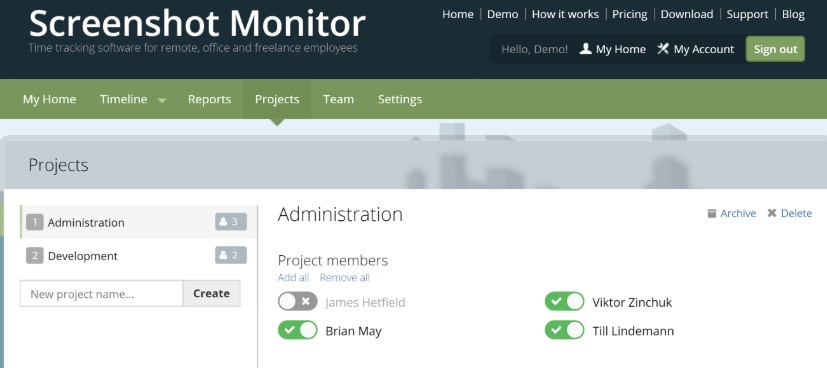
Task: Open the Archive link
Action: coord(738,213)
